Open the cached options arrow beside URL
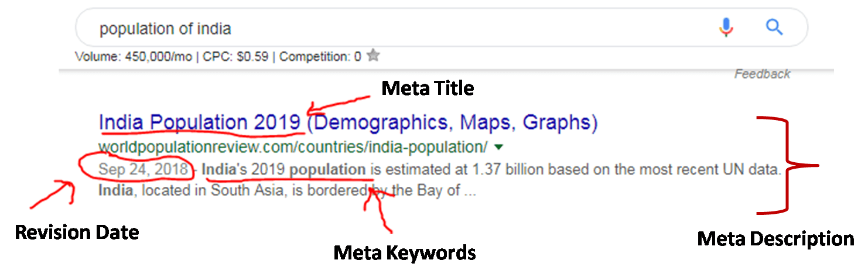 tap(498, 146)
